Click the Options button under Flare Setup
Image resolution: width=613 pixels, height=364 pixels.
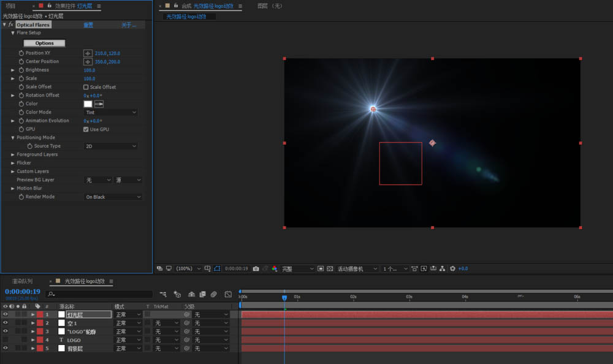click(44, 44)
